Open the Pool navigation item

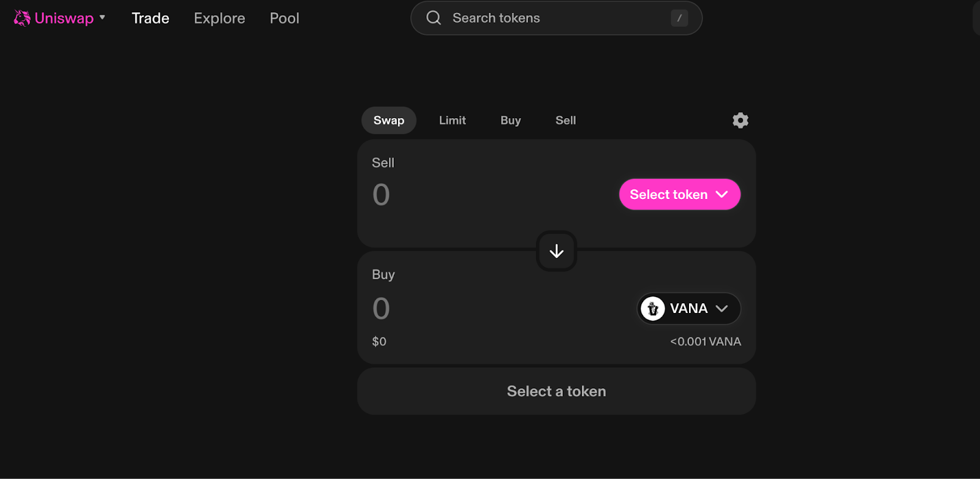(x=284, y=18)
